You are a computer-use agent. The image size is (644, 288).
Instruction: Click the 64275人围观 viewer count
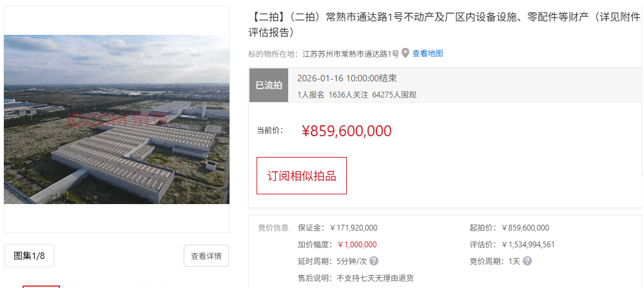tap(394, 95)
